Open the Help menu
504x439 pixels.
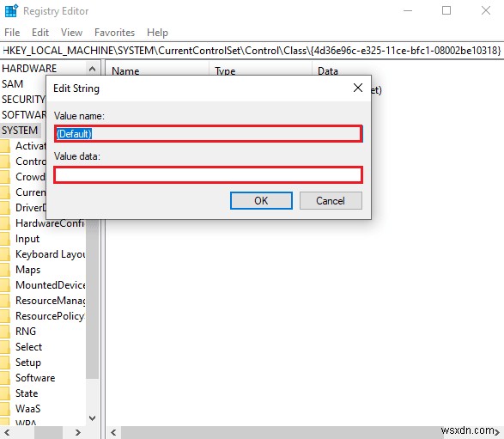coord(157,33)
